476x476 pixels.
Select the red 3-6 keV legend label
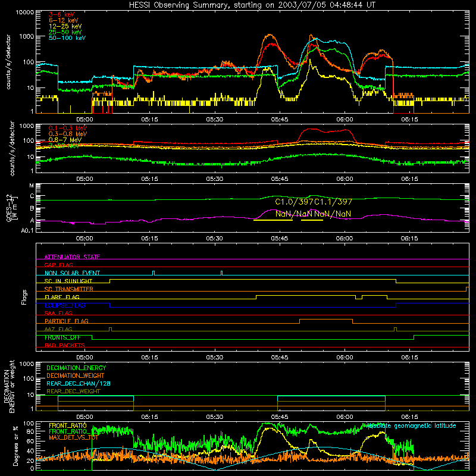pyautogui.click(x=62, y=14)
